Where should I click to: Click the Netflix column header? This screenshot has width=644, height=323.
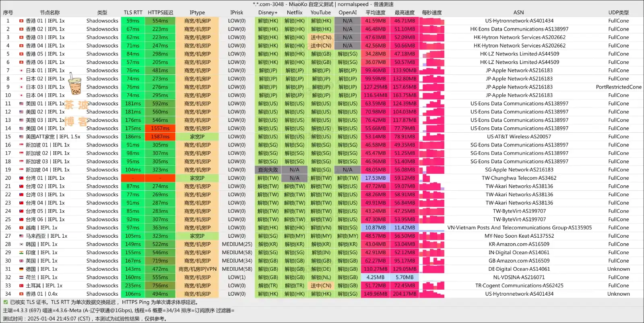(x=295, y=12)
